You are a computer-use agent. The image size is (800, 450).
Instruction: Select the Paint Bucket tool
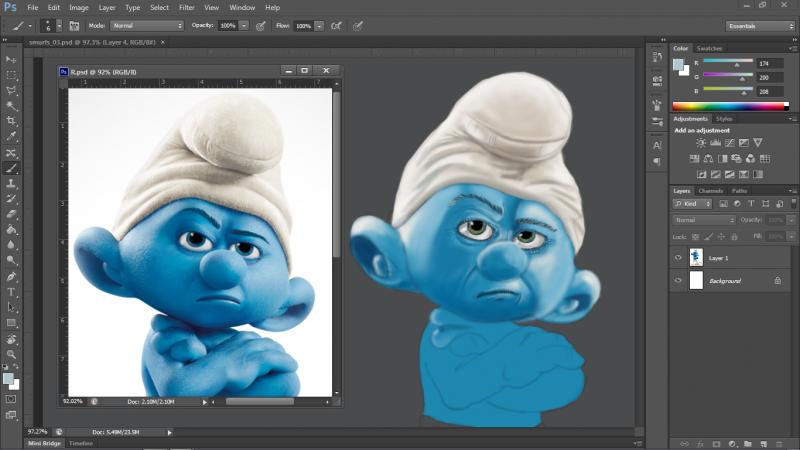click(x=11, y=229)
